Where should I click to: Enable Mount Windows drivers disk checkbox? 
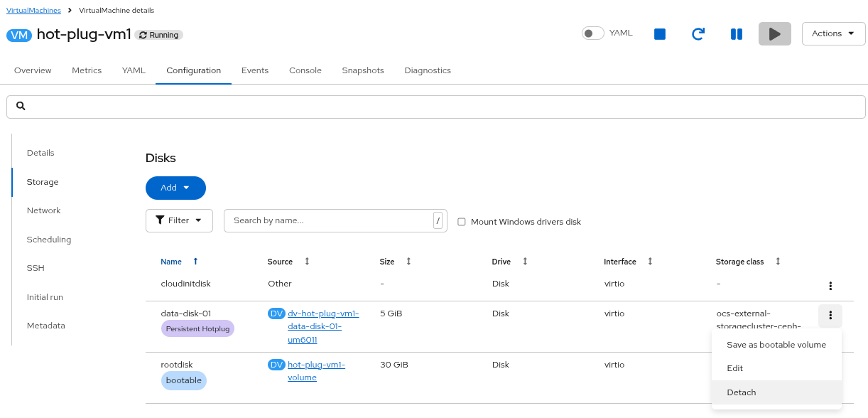(462, 222)
